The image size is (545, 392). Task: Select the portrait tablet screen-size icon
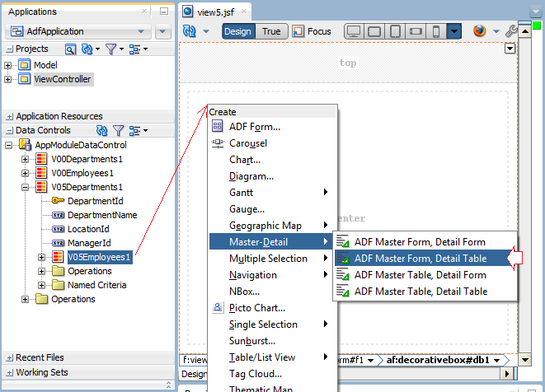[x=395, y=31]
